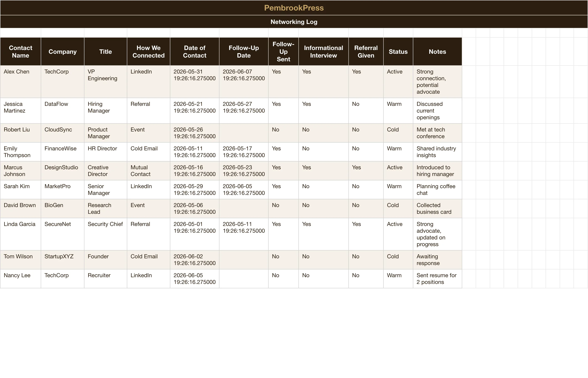Select the SecureNet company cell
588x378 pixels.
coord(63,234)
